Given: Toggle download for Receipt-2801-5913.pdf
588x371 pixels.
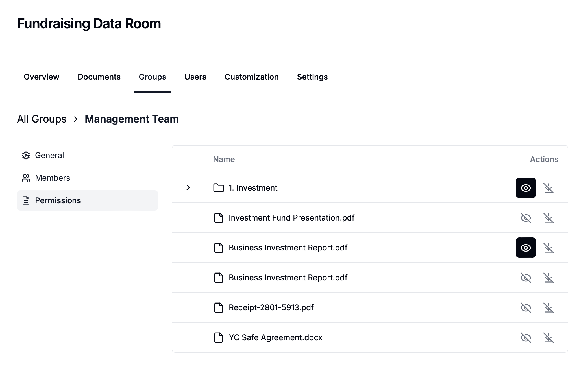Looking at the screenshot, I should tap(548, 307).
